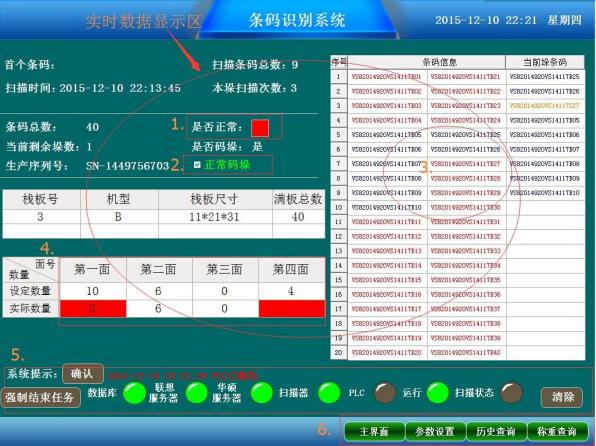Click the 联想服务器 green status light

(197, 393)
